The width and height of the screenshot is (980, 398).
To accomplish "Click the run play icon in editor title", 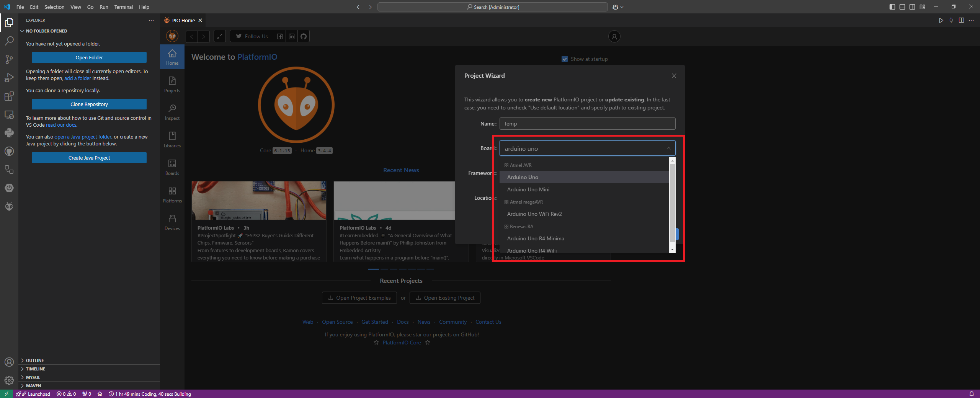I will tap(941, 20).
